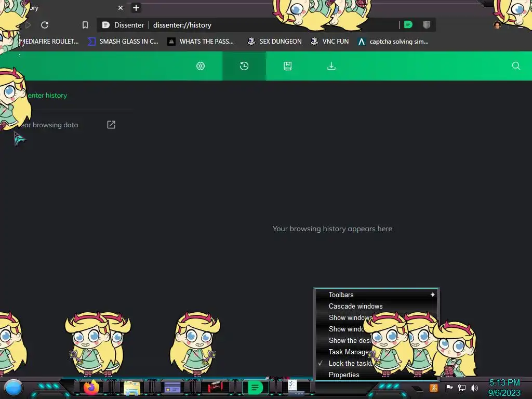Open a new tab with the plus button

(136, 8)
